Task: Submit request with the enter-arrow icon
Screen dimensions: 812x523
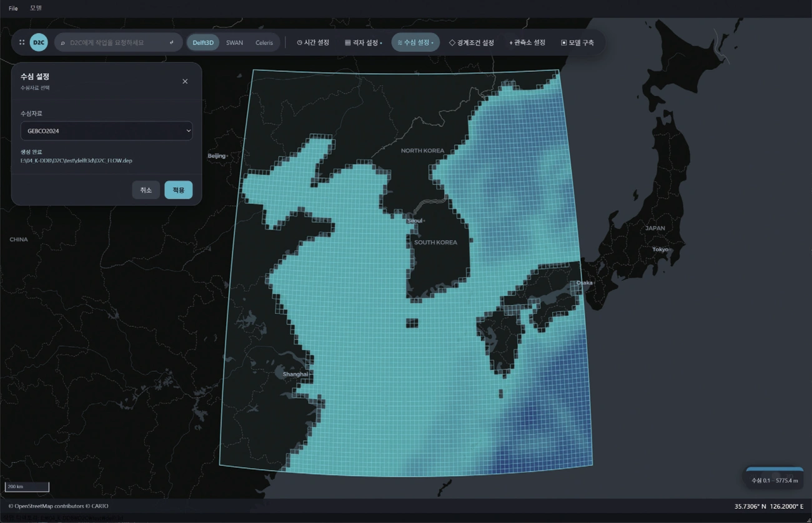Action: coord(172,42)
